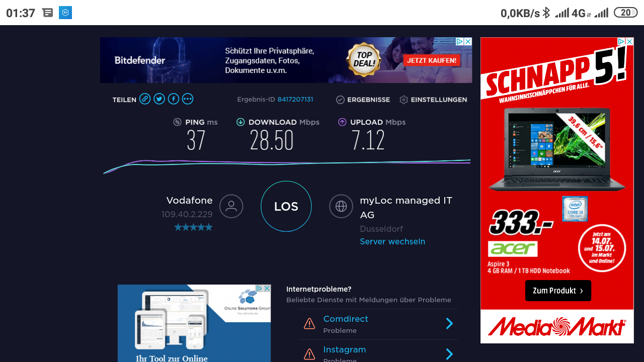Copy result link via share link icon
The width and height of the screenshot is (644, 362).
pos(145,99)
